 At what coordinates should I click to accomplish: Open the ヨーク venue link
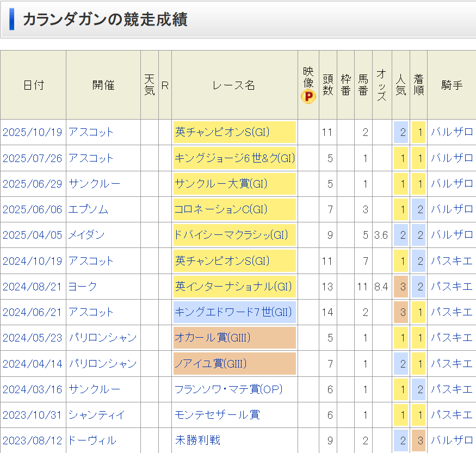tap(83, 287)
